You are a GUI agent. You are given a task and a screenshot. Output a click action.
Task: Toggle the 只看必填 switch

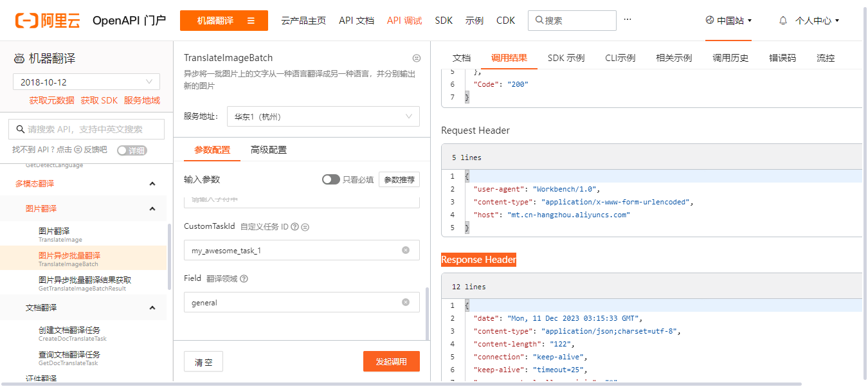330,179
